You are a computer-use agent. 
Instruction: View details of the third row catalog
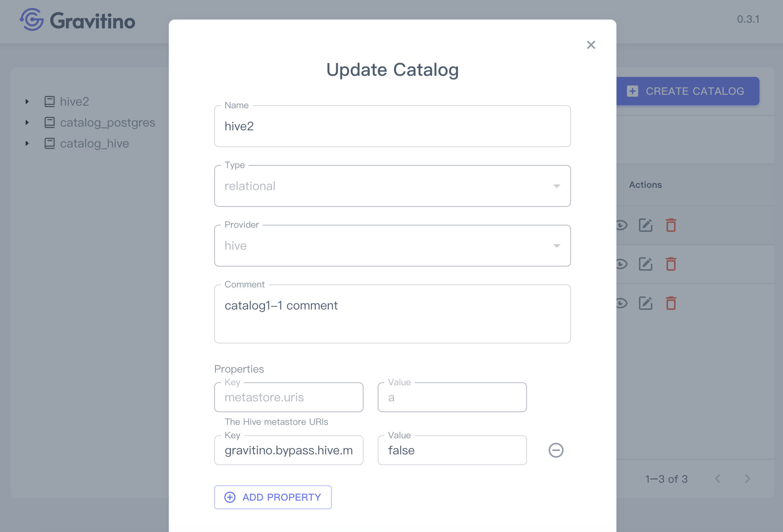622,303
